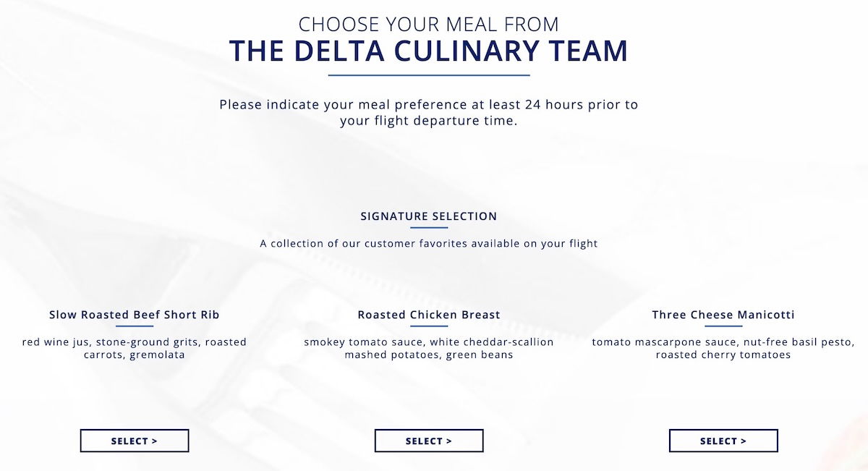Click the Choose Your Meal From text
868x471 pixels.
pos(429,24)
